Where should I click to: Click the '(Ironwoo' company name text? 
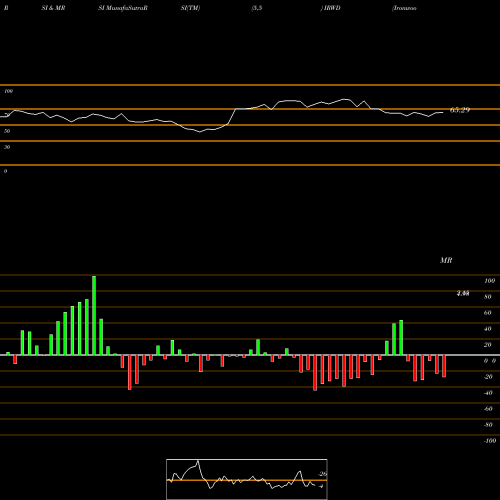pyautogui.click(x=404, y=8)
